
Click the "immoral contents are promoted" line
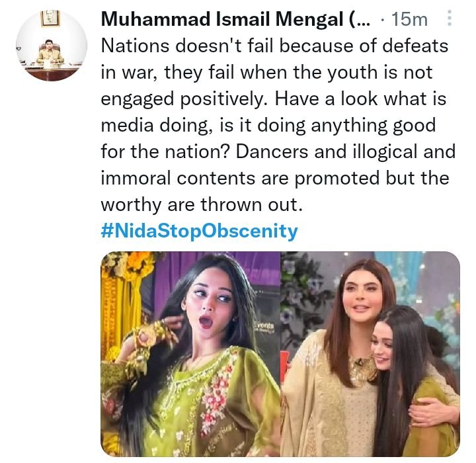pyautogui.click(x=274, y=179)
